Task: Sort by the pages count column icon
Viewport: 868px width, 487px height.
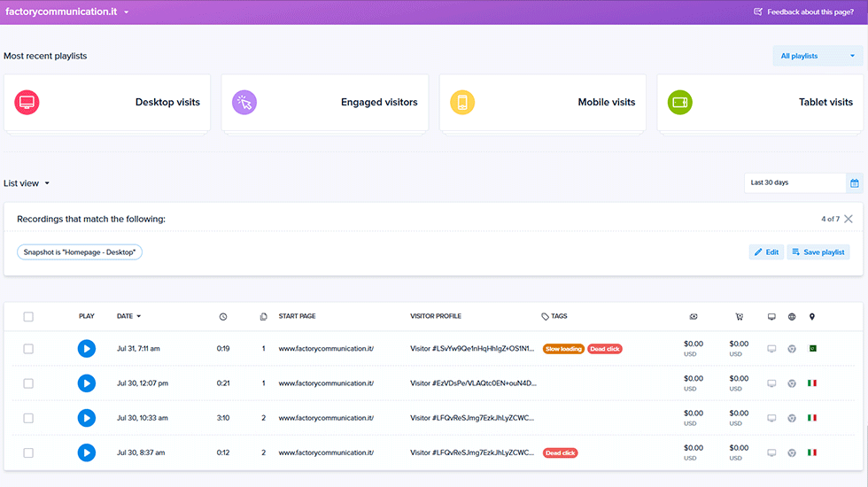Action: click(264, 317)
